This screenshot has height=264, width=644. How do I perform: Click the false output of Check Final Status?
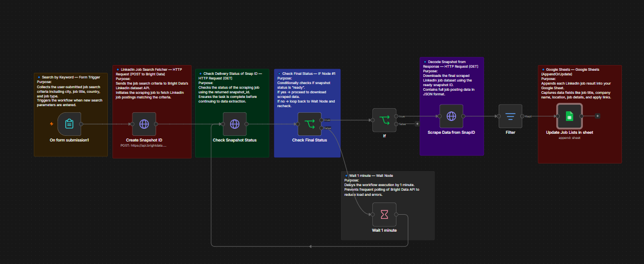[321, 128]
